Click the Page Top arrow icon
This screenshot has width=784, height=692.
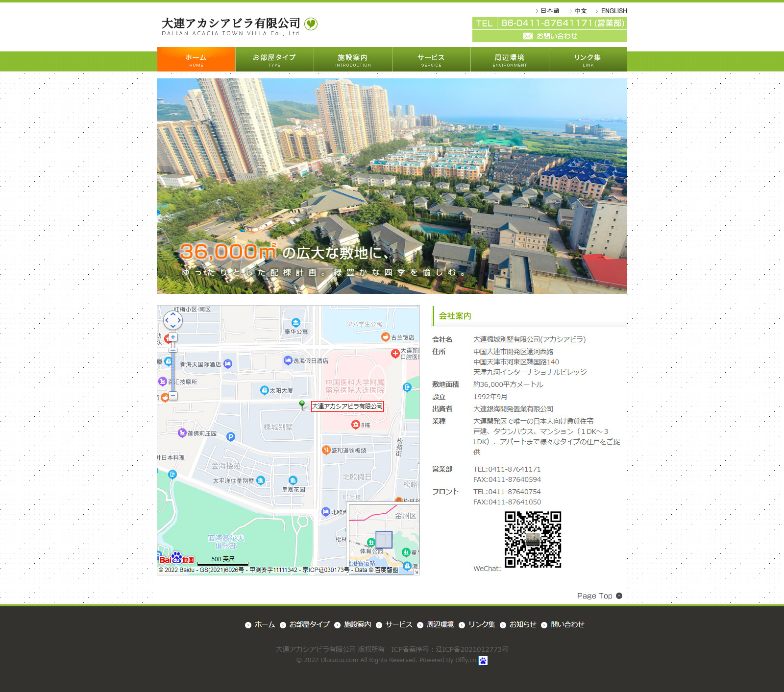[619, 596]
